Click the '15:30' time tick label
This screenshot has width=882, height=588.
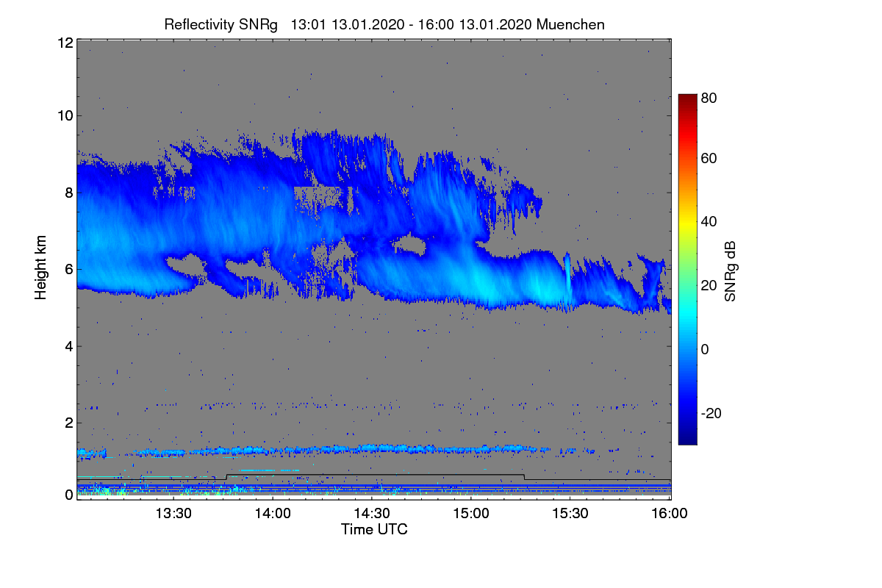click(570, 514)
